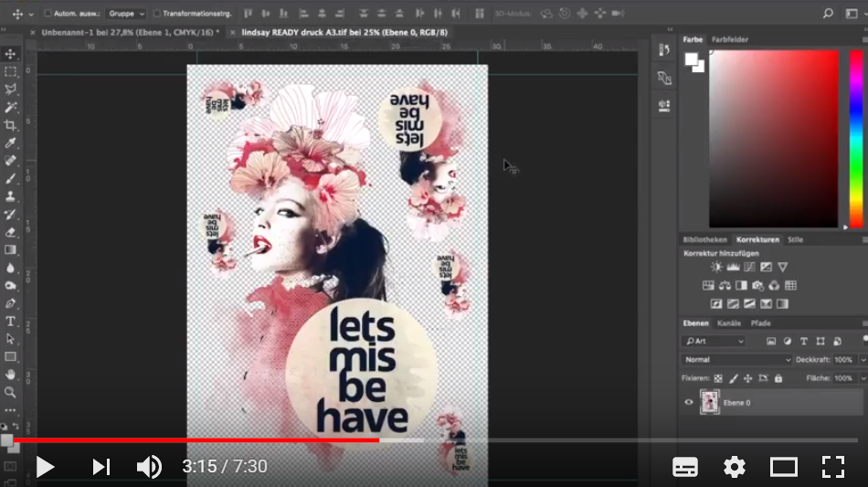This screenshot has width=868, height=487.
Task: Hide Ebene 0 layer visibility
Action: 689,402
